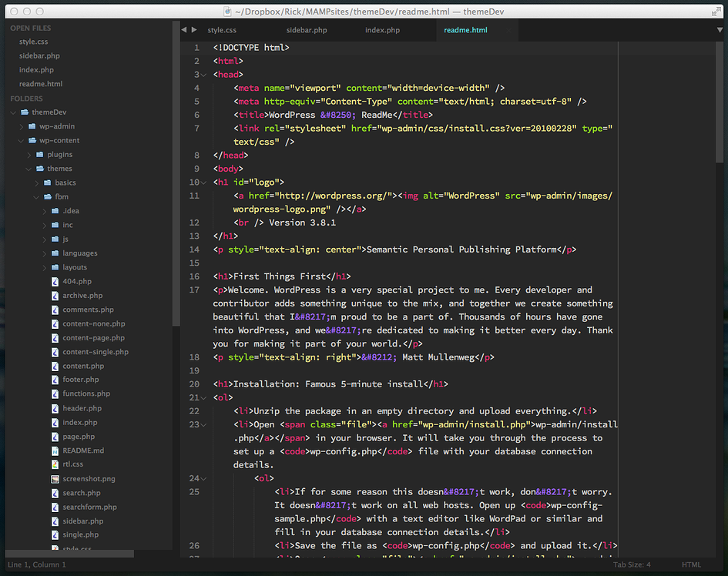This screenshot has width=728, height=576.
Task: Open content-page.php in sidebar
Action: point(94,338)
